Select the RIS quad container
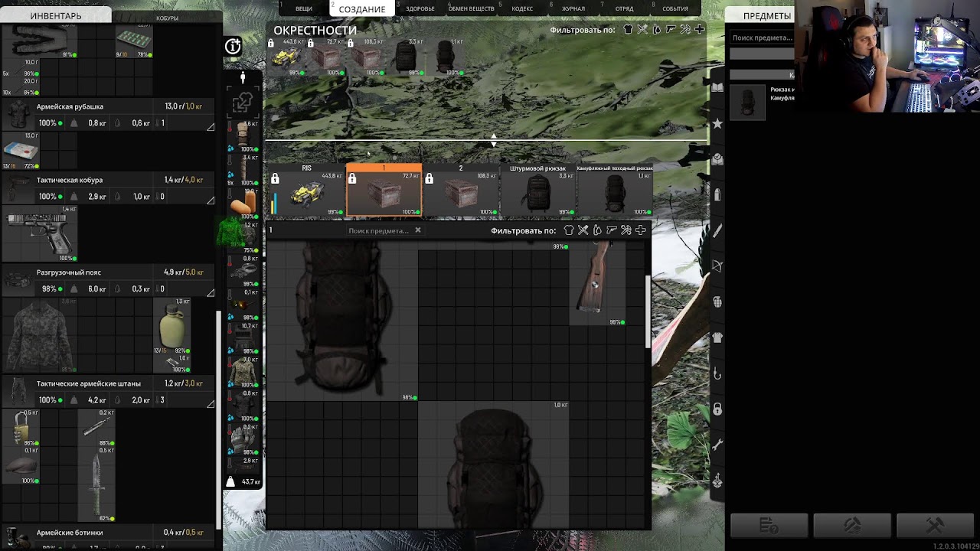980x551 pixels. tap(307, 190)
